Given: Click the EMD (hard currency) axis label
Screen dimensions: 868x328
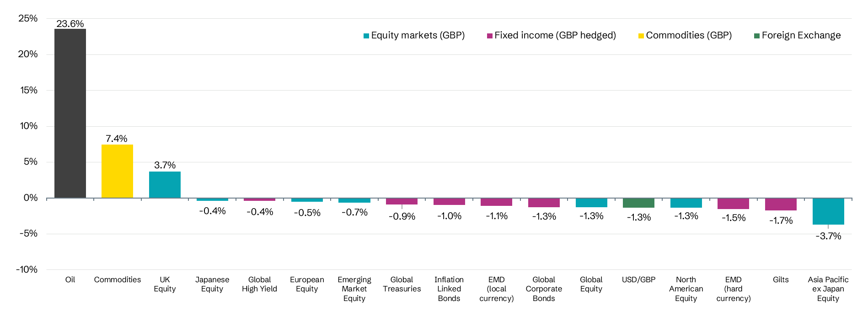Looking at the screenshot, I should 734,289.
